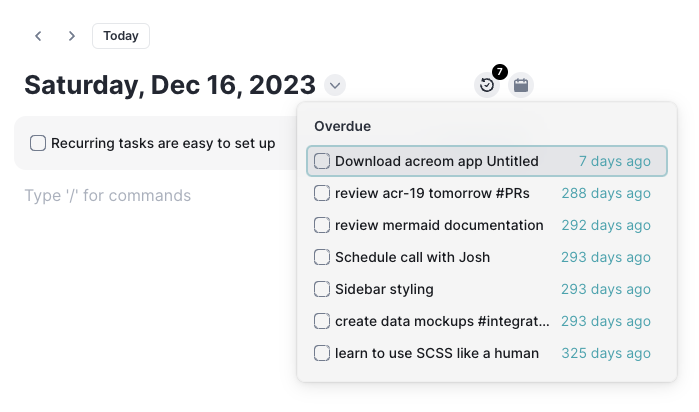This screenshot has height=412, width=699.
Task: Select 'review mermaid documentation' overdue item
Action: pos(487,225)
